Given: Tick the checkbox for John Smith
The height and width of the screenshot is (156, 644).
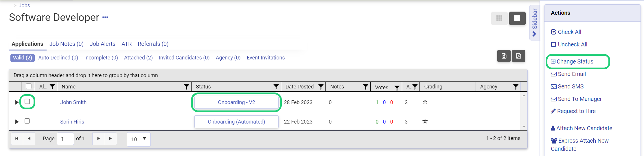Looking at the screenshot, I should pyautogui.click(x=27, y=101).
